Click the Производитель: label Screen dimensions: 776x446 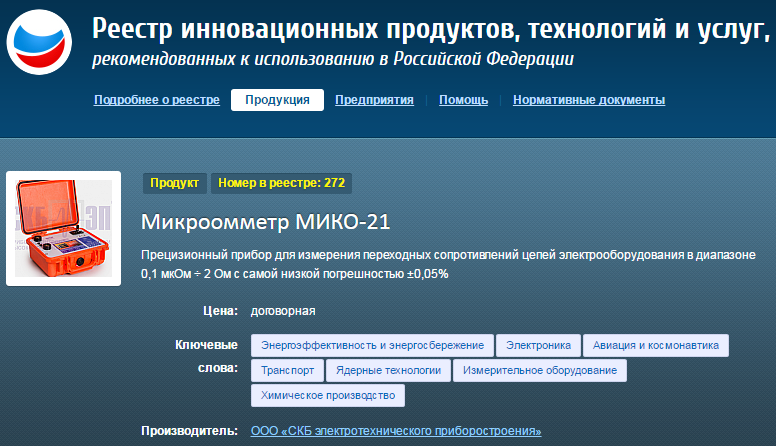[190, 431]
